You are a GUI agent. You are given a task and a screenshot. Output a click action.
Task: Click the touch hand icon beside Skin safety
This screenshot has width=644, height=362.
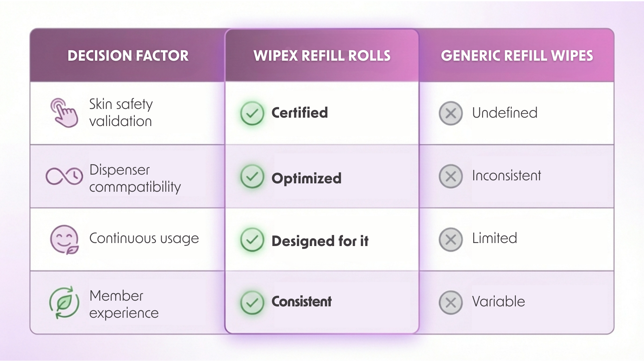tap(64, 113)
